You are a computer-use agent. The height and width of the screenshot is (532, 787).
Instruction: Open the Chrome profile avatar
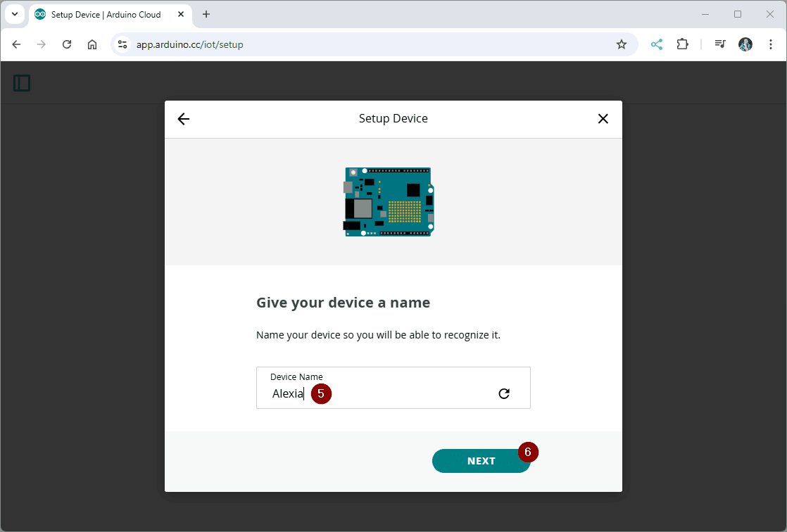745,44
